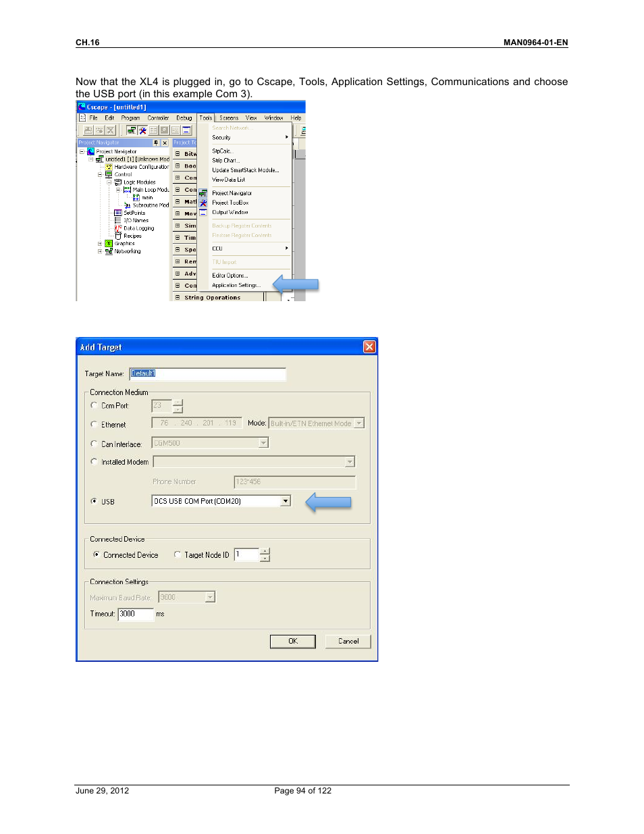This screenshot has height=834, width=644.
Task: Choose Strip Chart in Tools menu
Action: [225, 161]
